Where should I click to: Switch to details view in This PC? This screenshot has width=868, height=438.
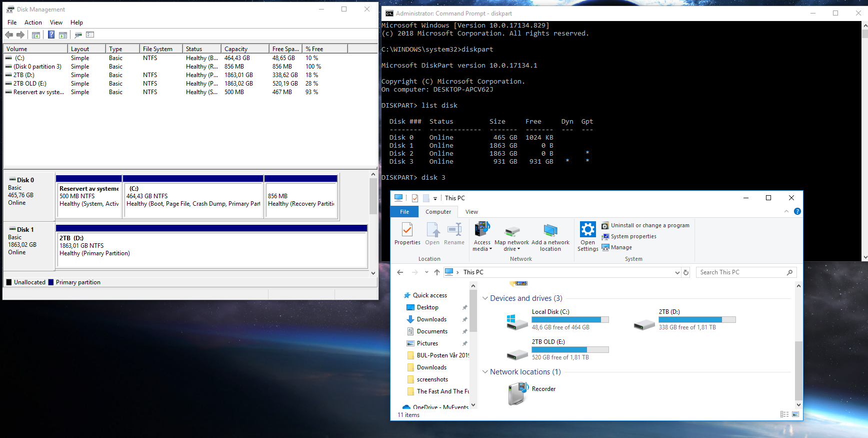click(784, 414)
